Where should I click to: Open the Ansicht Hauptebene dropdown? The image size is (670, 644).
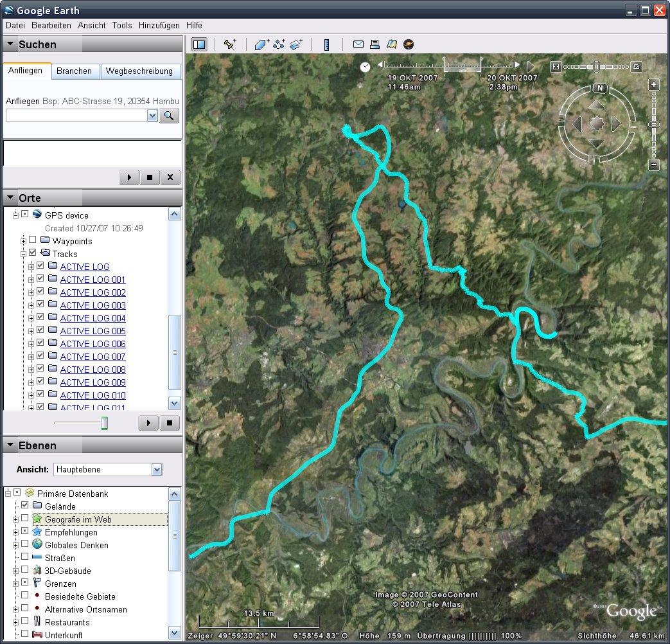click(157, 470)
